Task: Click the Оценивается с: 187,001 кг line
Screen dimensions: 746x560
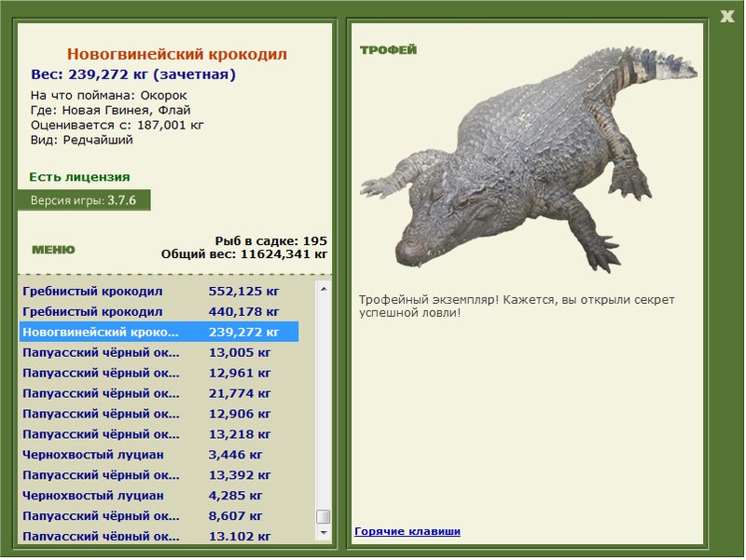Action: coord(117,125)
